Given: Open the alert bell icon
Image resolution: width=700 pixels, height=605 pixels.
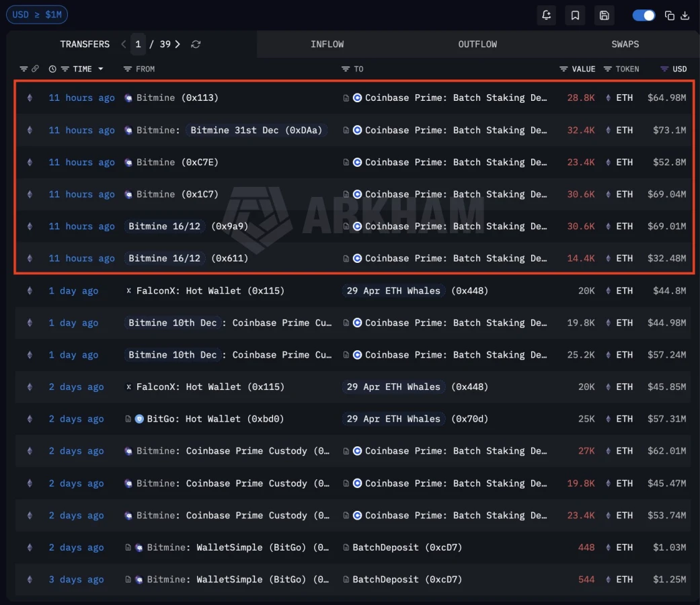Looking at the screenshot, I should point(546,15).
